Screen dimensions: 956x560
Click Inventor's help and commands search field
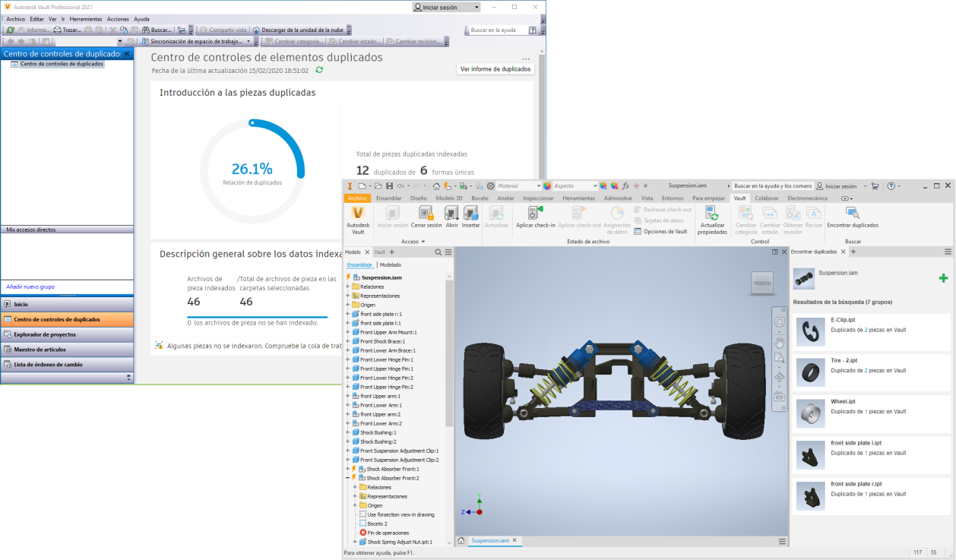tap(773, 185)
